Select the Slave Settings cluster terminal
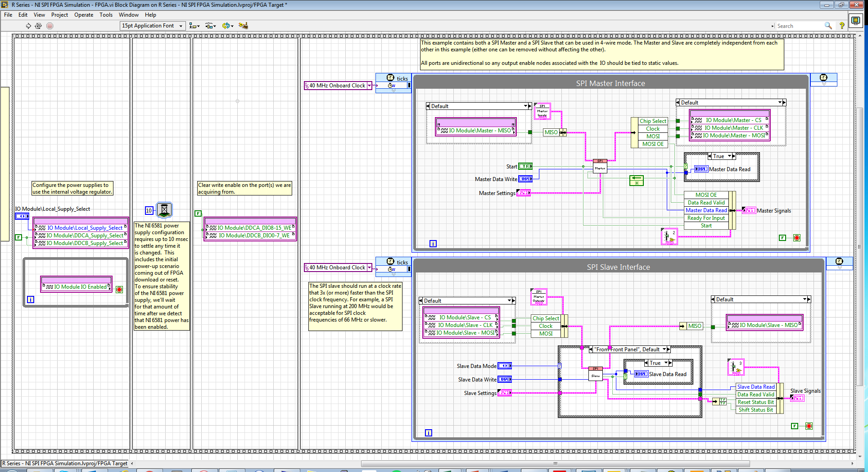The image size is (868, 472). (505, 393)
